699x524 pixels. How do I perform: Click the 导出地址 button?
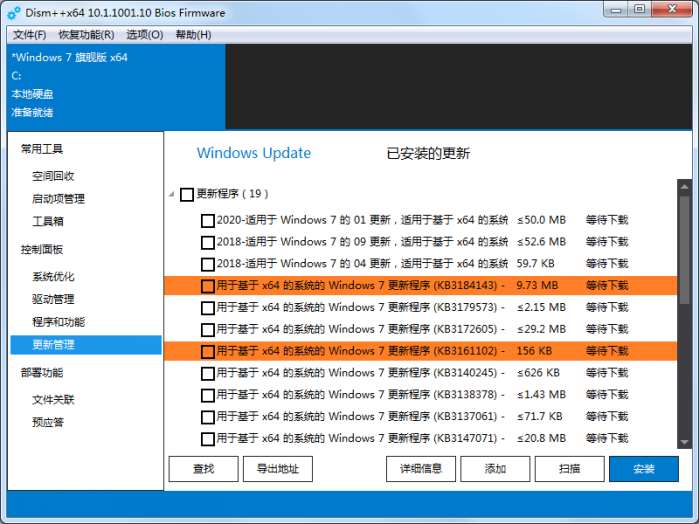point(278,469)
